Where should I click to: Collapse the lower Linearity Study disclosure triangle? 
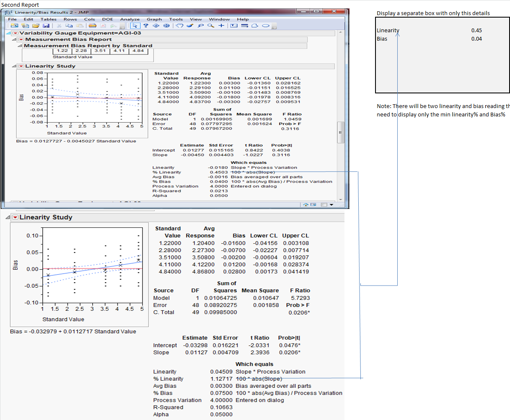(x=8, y=217)
